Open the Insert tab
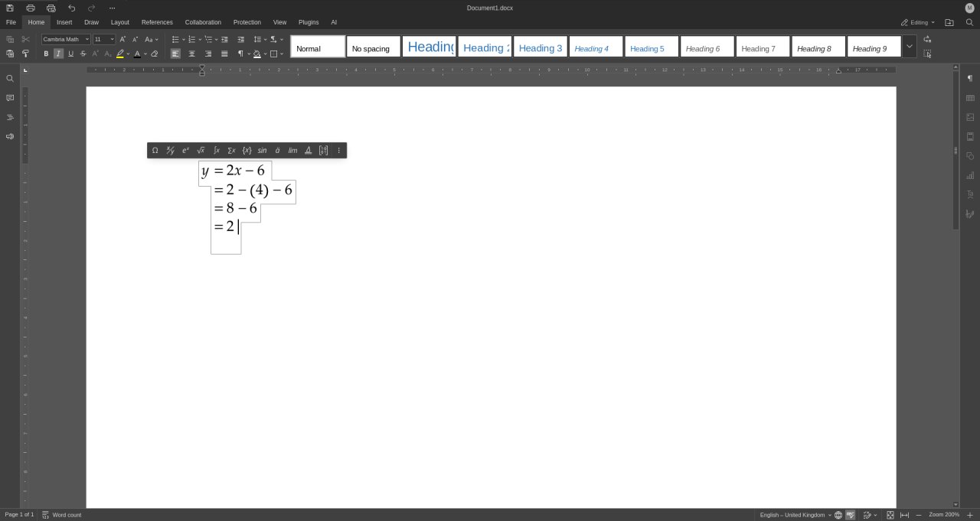This screenshot has height=521, width=980. [64, 22]
